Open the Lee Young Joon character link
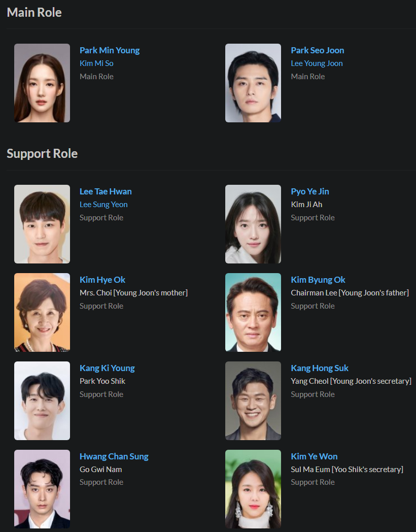 pos(317,63)
